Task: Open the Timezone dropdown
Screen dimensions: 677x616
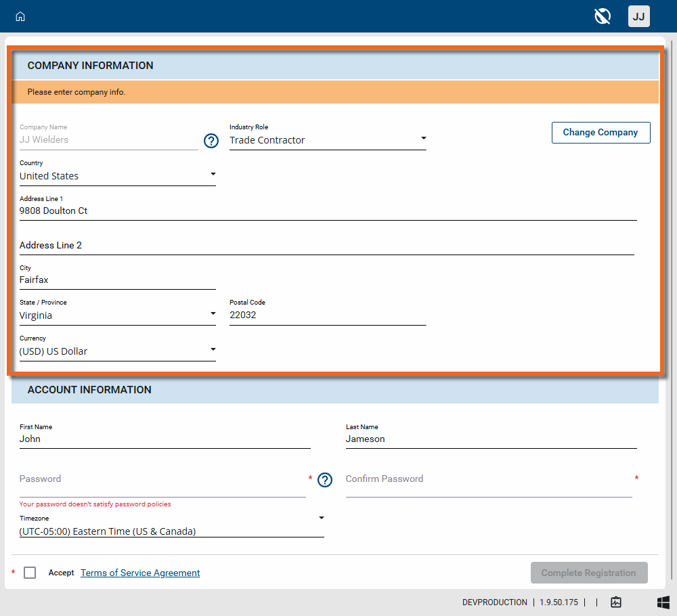Action: pyautogui.click(x=171, y=531)
